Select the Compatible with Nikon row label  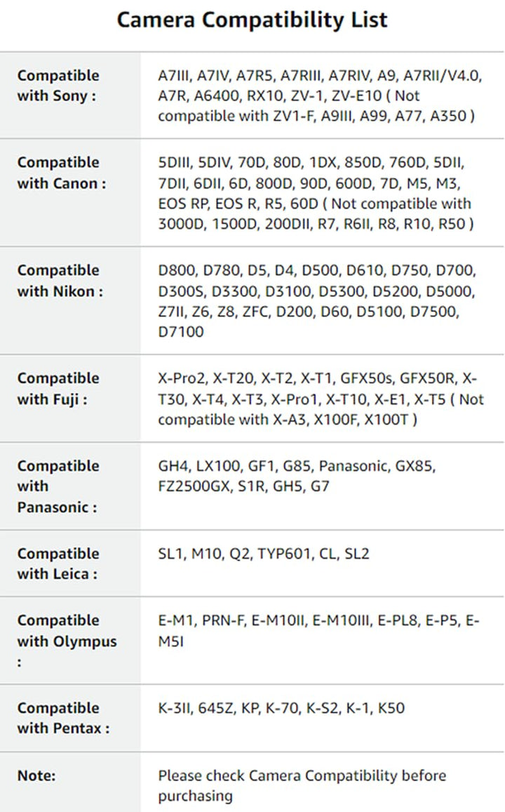[x=60, y=281]
